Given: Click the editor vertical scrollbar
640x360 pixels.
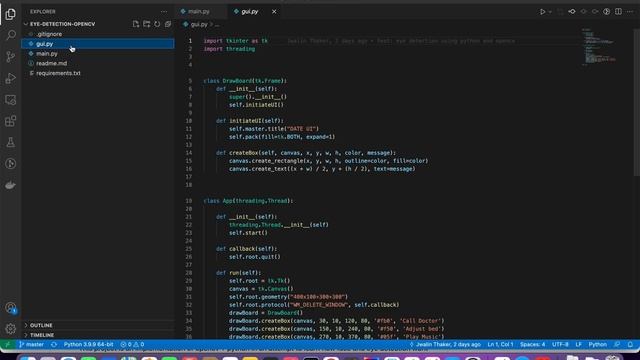Looking at the screenshot, I should coord(637,102).
